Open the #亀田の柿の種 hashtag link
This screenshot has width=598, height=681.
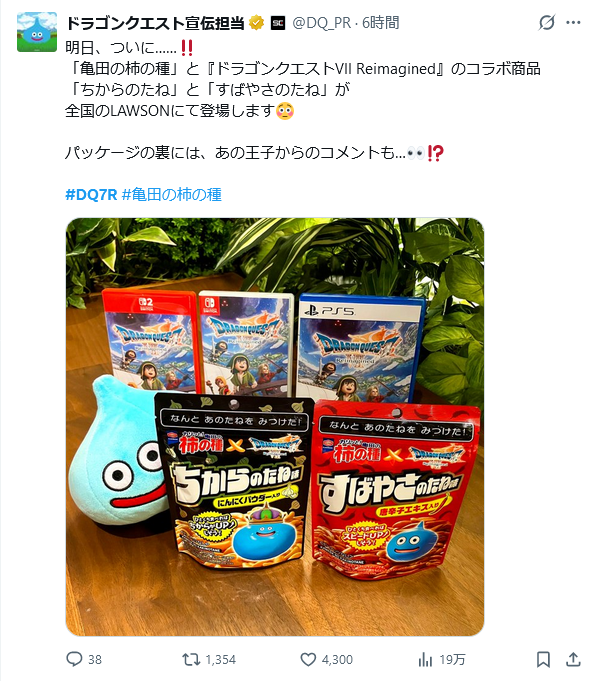[x=172, y=195]
